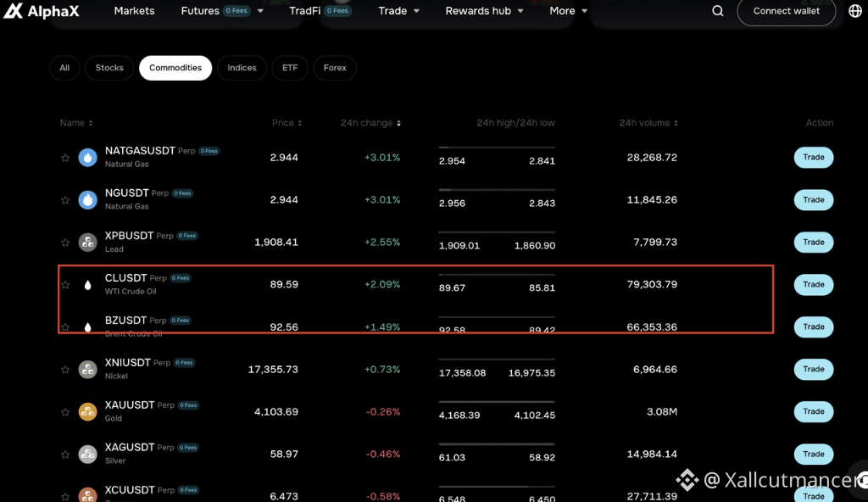Open the search magnifier icon
868x502 pixels.
click(x=717, y=10)
